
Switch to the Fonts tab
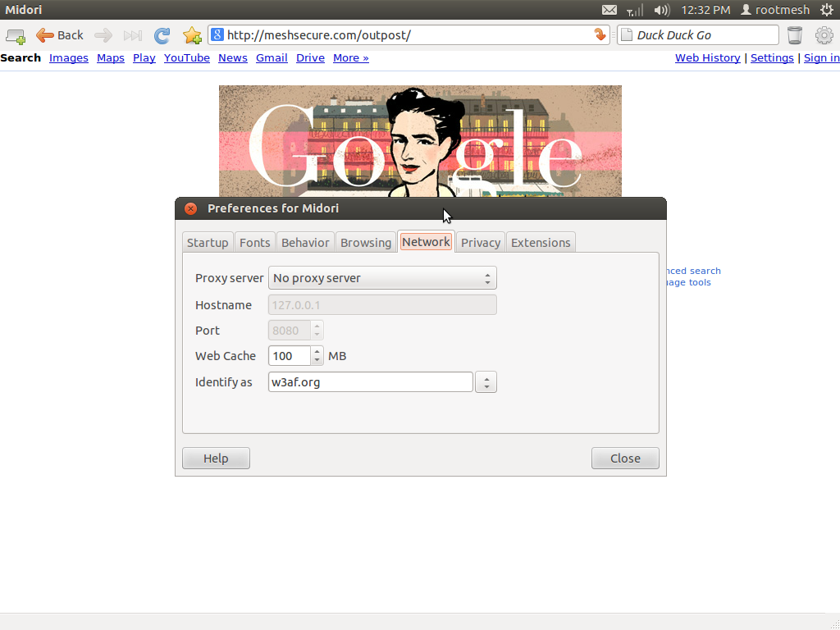pos(255,243)
